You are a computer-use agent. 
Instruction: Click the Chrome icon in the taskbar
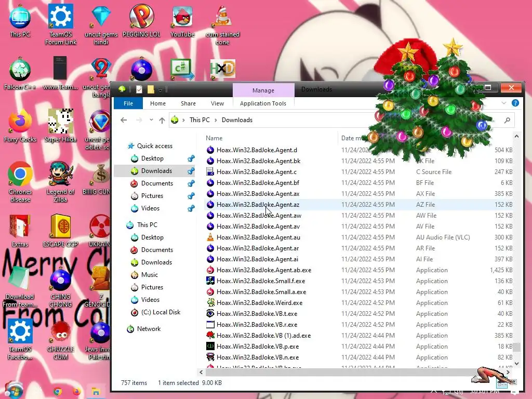[58, 392]
